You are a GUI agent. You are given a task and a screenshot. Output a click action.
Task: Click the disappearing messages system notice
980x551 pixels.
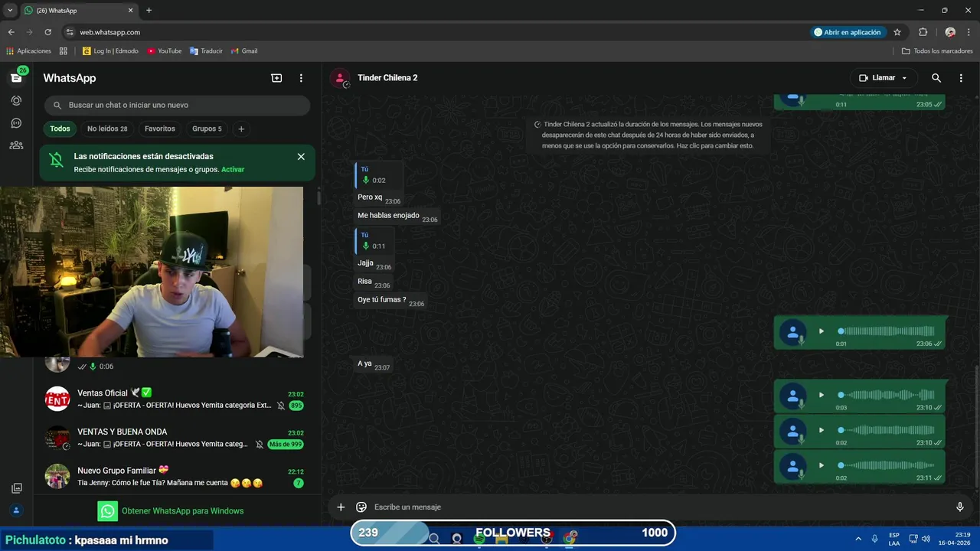click(x=648, y=135)
